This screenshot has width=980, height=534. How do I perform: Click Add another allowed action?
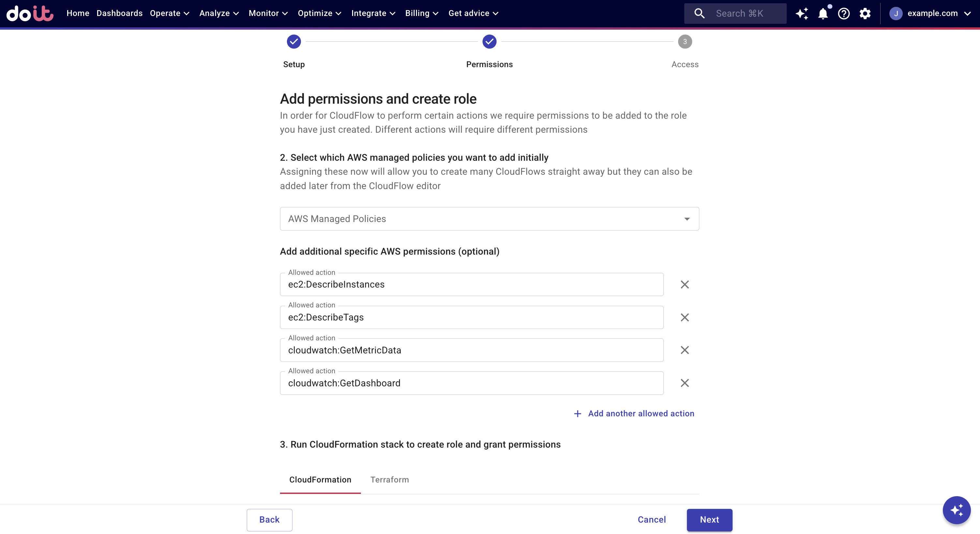[634, 413]
